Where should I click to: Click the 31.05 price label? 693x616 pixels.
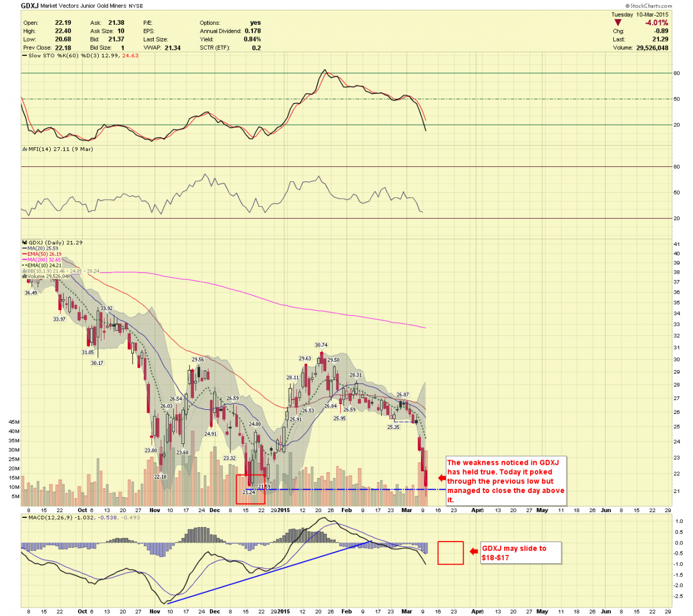click(x=88, y=352)
